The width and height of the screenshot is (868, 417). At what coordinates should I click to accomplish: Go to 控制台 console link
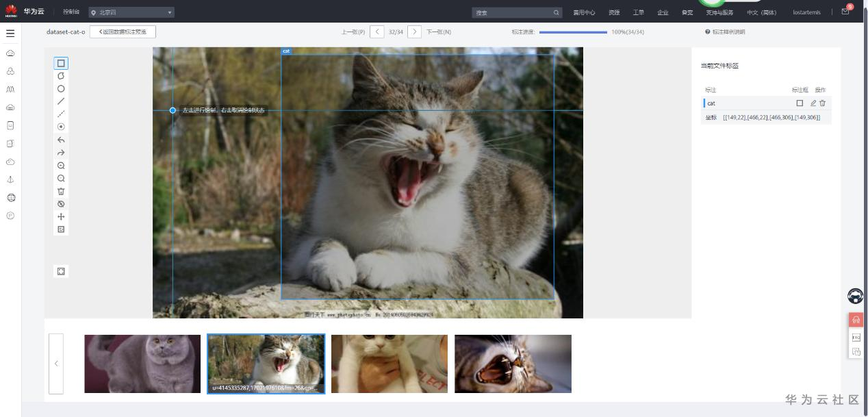point(71,12)
